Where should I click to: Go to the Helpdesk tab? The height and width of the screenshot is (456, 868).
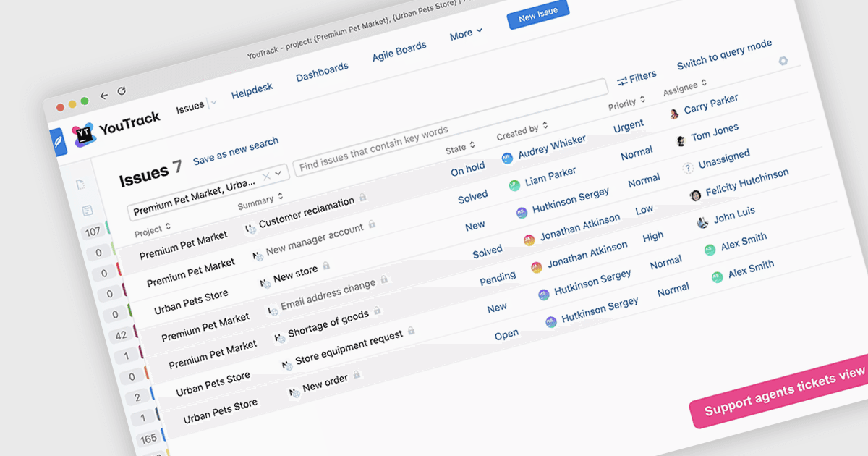tap(252, 91)
